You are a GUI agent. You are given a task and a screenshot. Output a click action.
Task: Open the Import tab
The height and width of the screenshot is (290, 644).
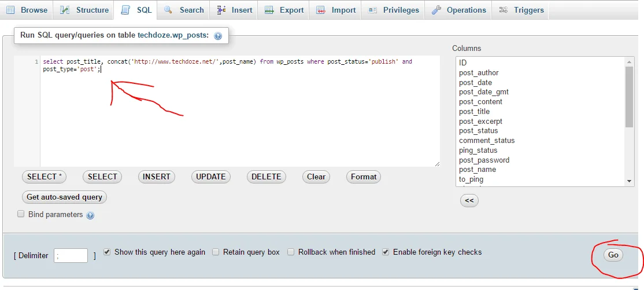click(335, 10)
